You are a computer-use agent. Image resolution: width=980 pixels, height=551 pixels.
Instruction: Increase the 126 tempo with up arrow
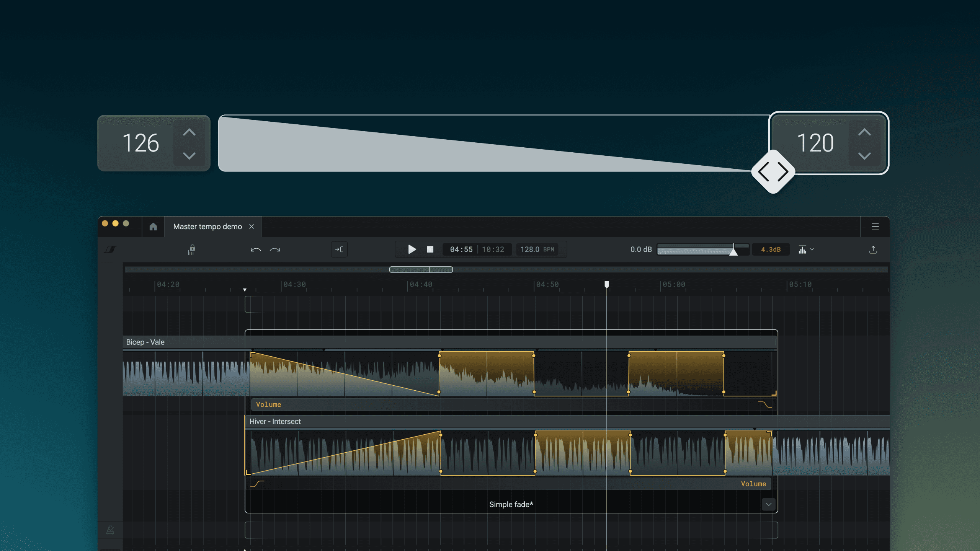[x=189, y=132]
